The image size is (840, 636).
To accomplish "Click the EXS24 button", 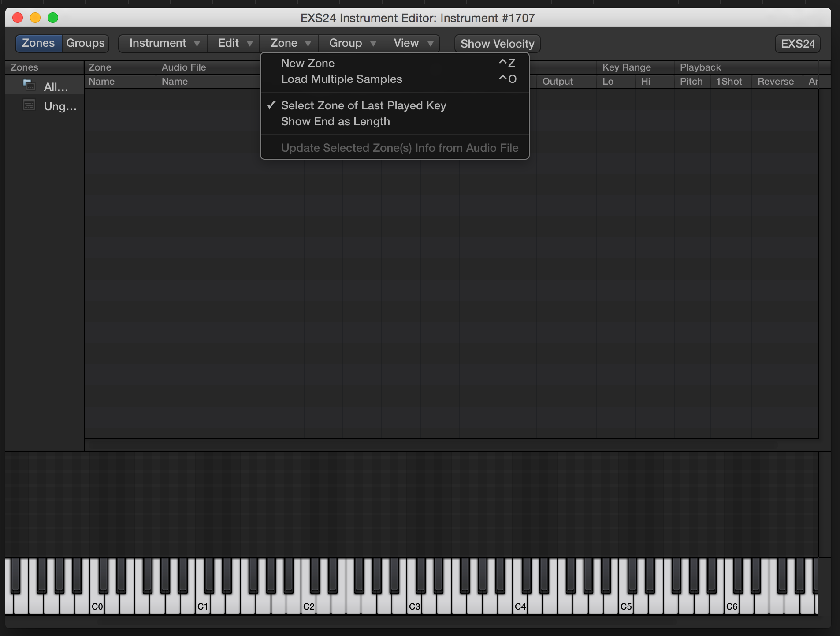I will [x=797, y=44].
